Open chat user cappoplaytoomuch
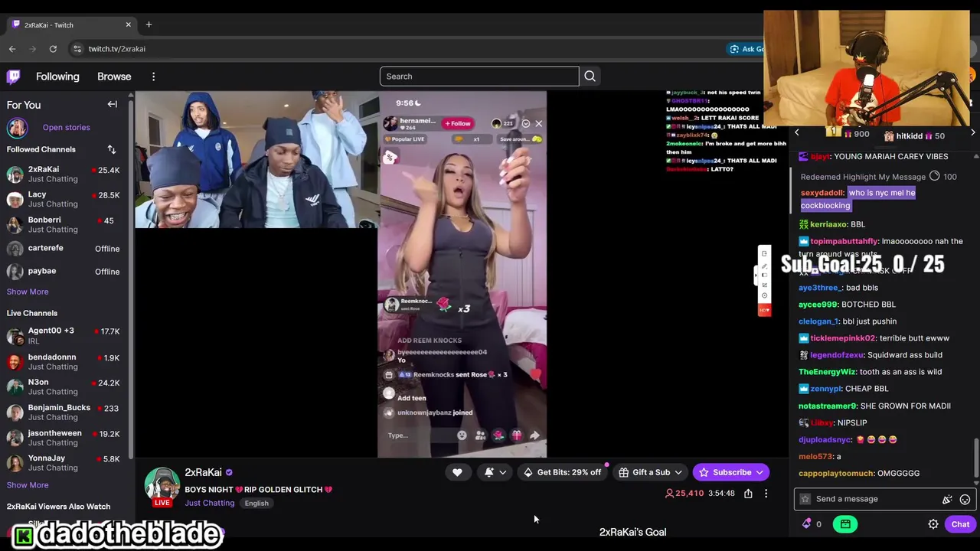This screenshot has width=980, height=551. tap(836, 474)
